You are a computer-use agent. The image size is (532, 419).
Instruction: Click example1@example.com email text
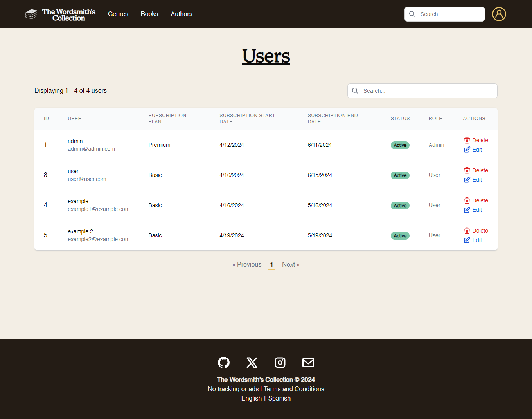99,209
